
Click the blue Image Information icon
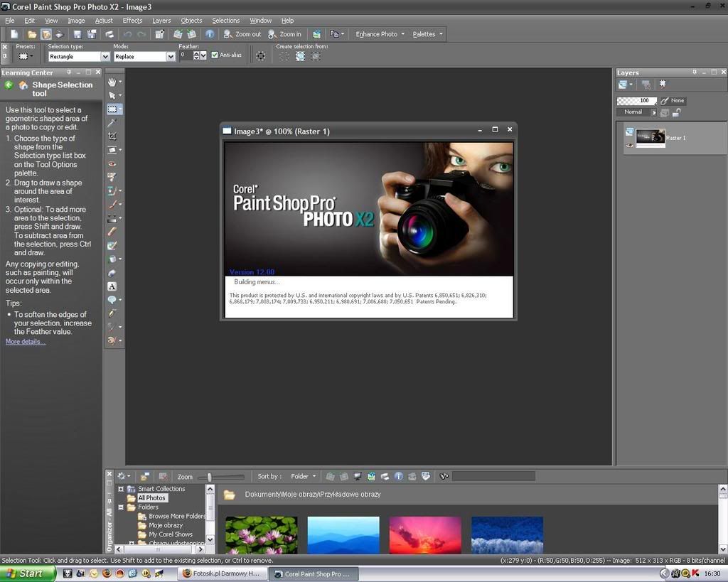[x=210, y=34]
